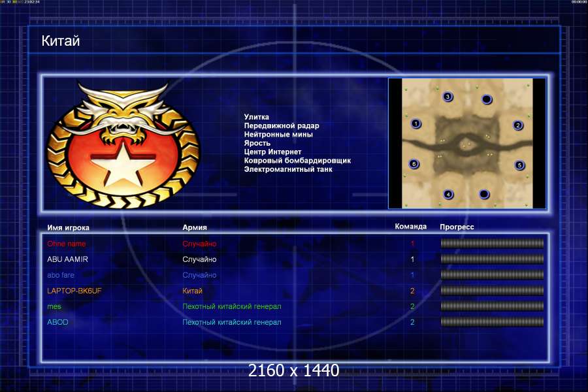The image size is (588, 392).
Task: Click ABOD's Пехотный китайский генерал army
Action: (x=232, y=322)
